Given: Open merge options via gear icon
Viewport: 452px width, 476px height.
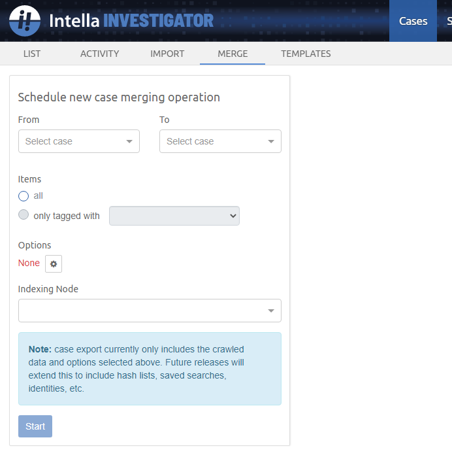Looking at the screenshot, I should pos(54,264).
